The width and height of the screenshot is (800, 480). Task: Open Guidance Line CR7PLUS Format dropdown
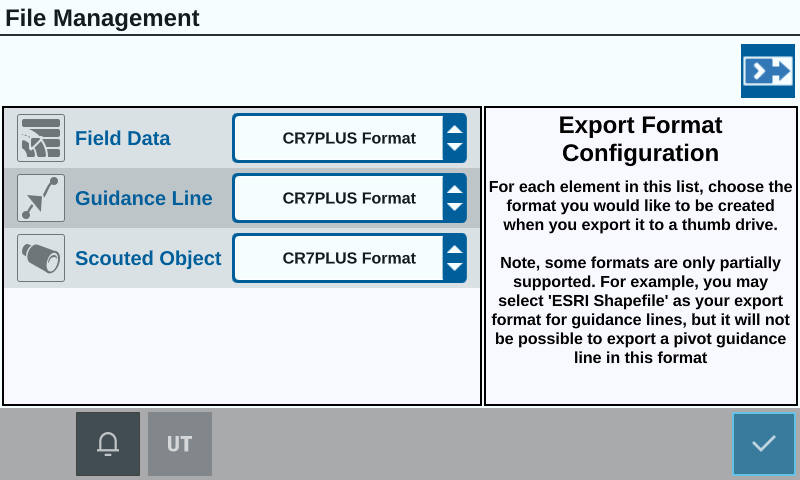[349, 198]
